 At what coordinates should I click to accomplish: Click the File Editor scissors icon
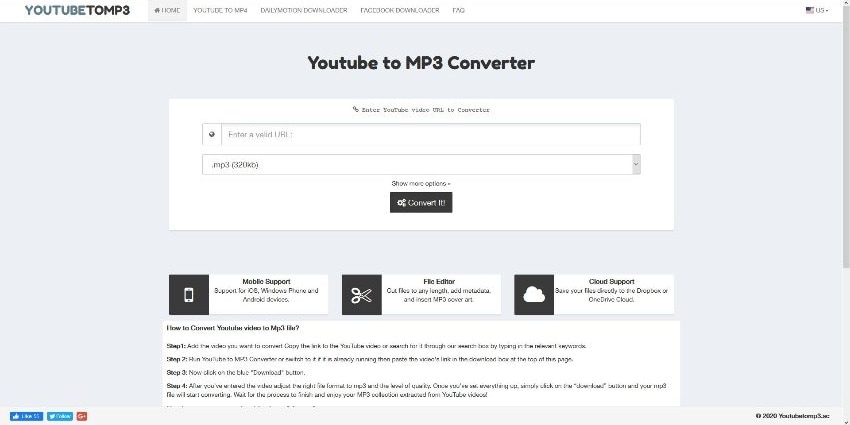click(362, 295)
